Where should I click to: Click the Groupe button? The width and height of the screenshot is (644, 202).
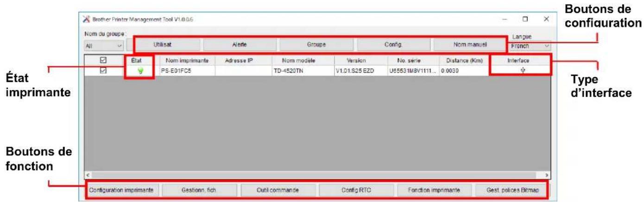pos(316,45)
